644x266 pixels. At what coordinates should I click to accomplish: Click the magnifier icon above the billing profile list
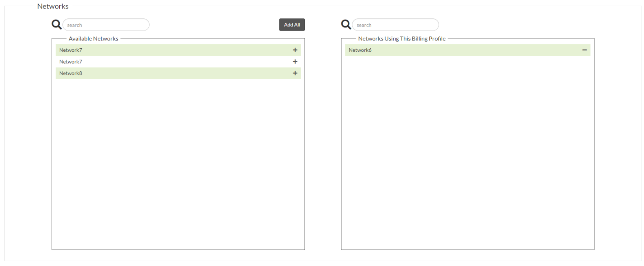tap(346, 25)
